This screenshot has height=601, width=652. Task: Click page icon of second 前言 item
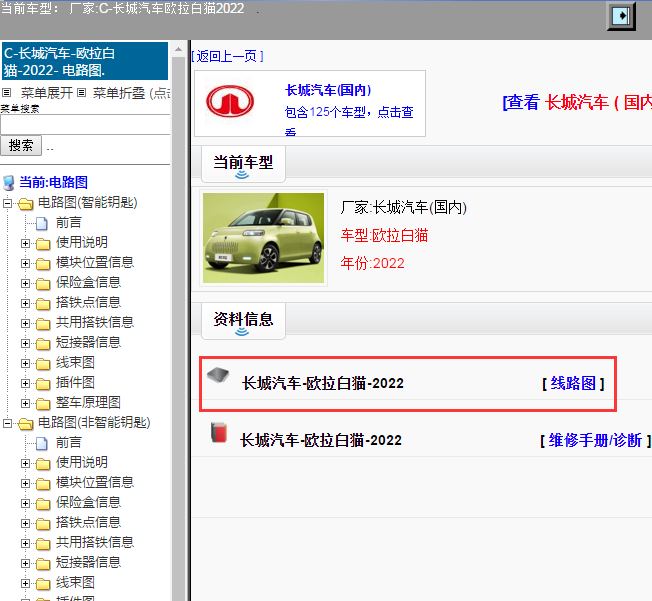tap(42, 443)
